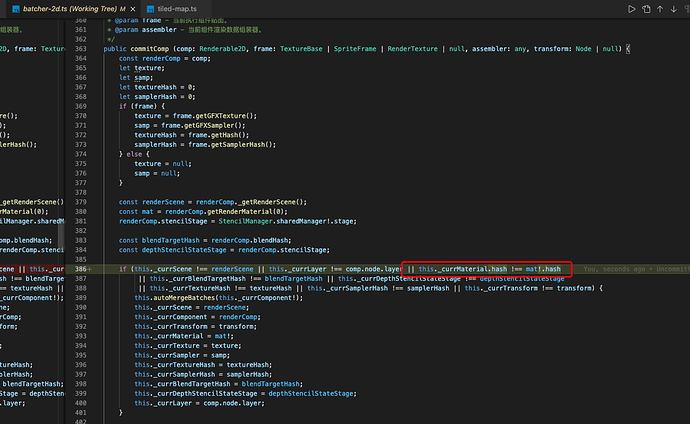Click 'let textureHash = 0;' line

157,87
